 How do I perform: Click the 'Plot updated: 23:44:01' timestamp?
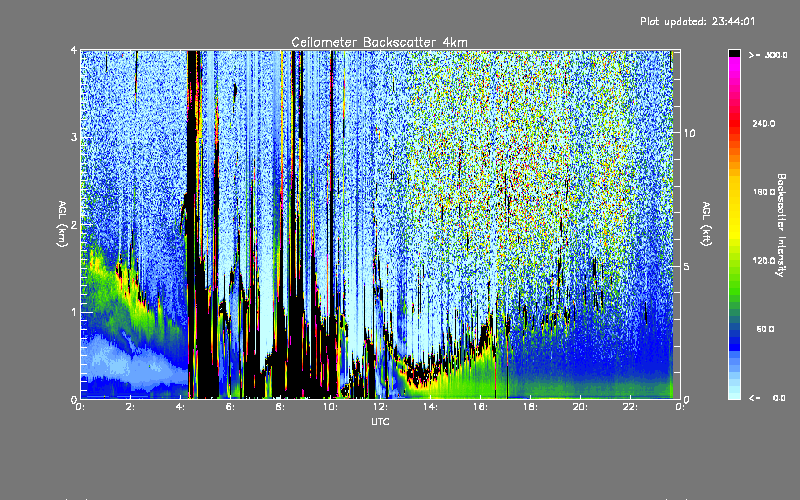coord(697,21)
